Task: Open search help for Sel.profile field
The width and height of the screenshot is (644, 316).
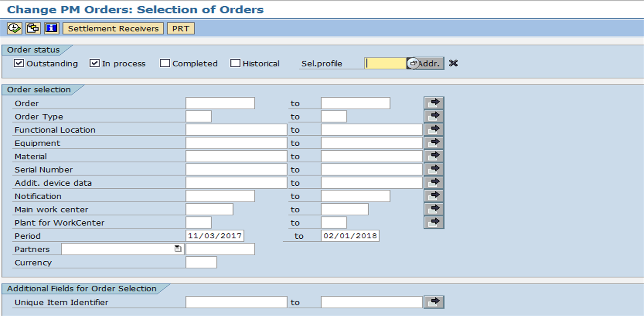Action: tap(412, 63)
